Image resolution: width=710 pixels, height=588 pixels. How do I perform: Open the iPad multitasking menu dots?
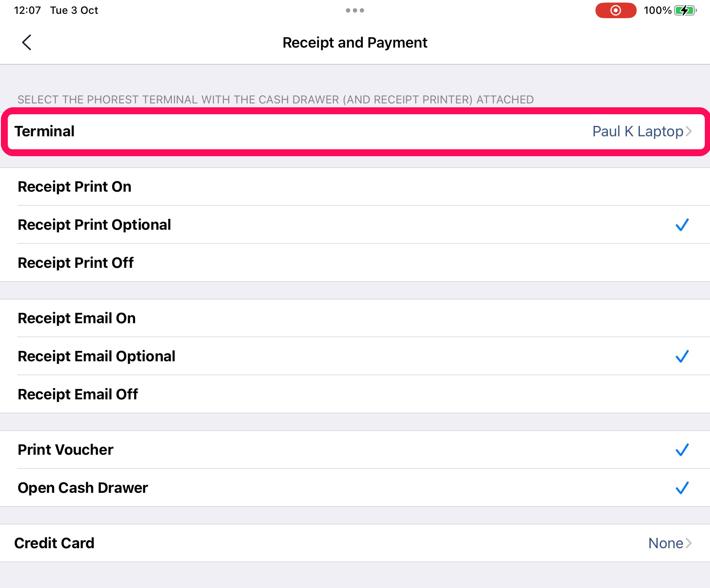[354, 10]
